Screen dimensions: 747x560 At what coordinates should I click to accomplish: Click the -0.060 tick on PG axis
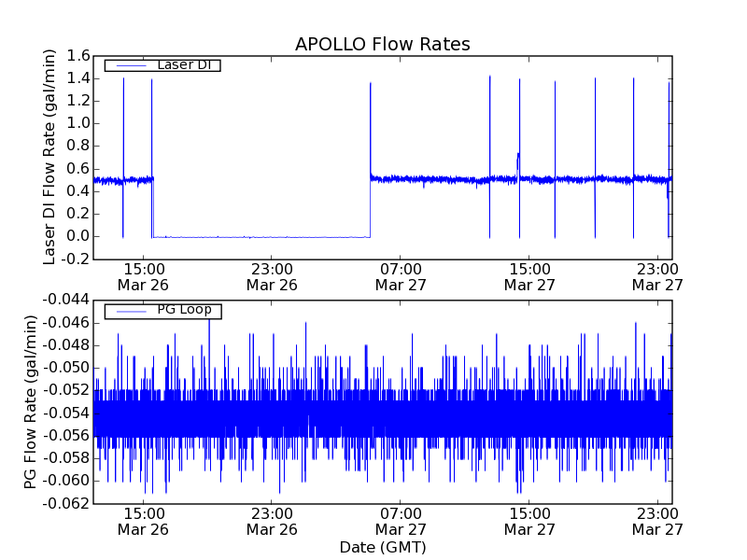click(x=66, y=481)
